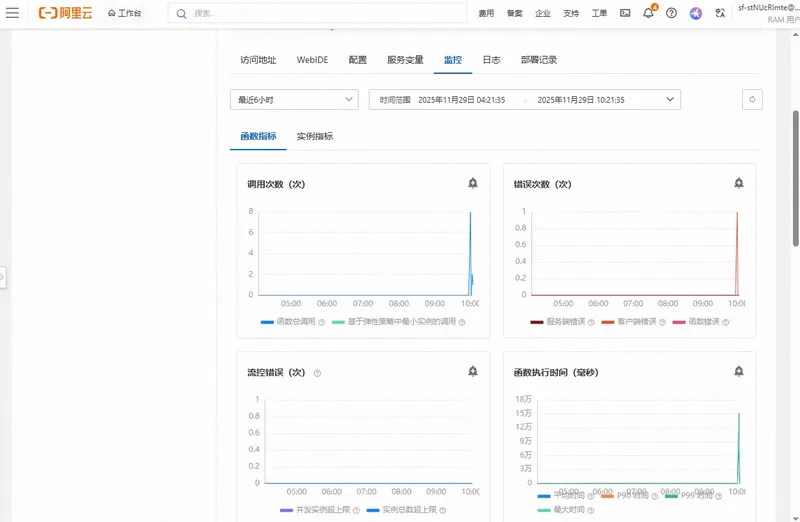The width and height of the screenshot is (800, 522).
Task: Click the Alibaba Cloud logo
Action: coord(65,13)
